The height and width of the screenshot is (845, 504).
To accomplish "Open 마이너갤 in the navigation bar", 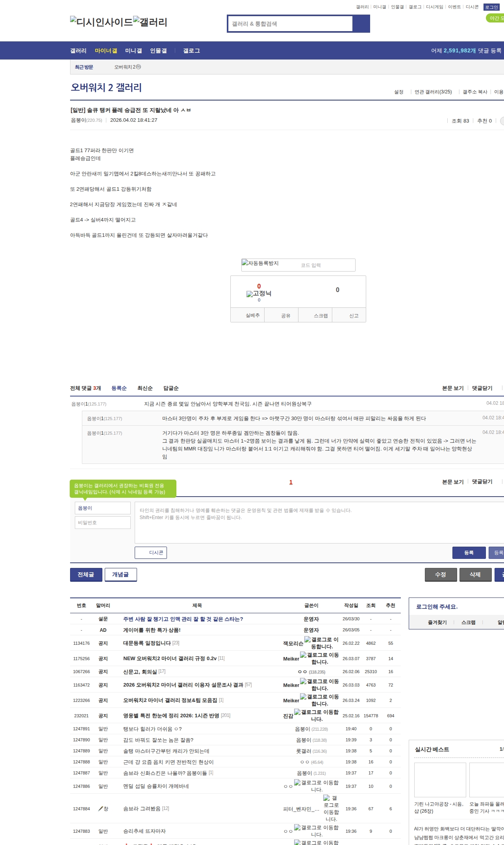I will pos(106,50).
